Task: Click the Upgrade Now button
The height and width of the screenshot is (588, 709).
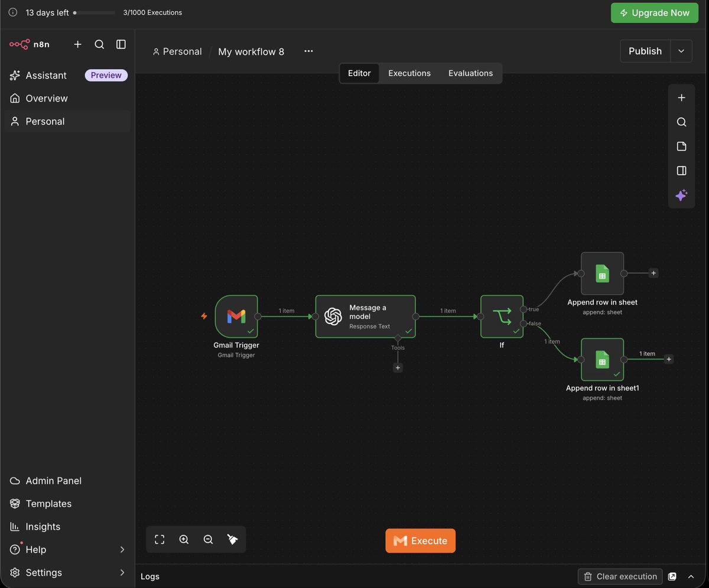Action: (x=654, y=12)
